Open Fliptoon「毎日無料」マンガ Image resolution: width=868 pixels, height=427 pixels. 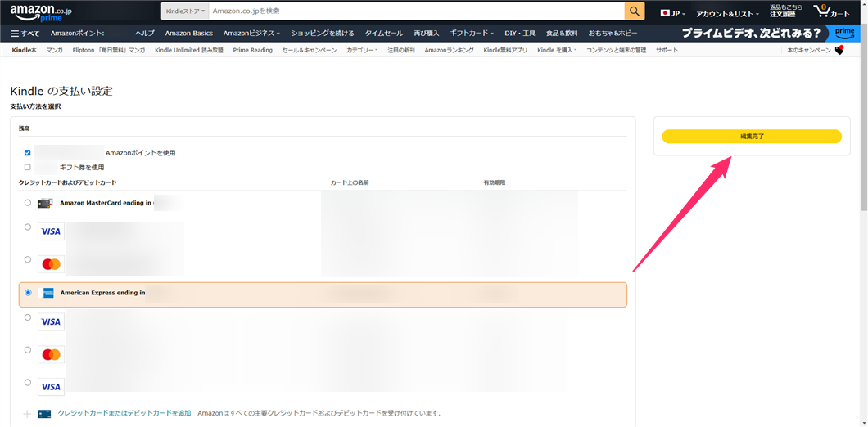tap(108, 51)
